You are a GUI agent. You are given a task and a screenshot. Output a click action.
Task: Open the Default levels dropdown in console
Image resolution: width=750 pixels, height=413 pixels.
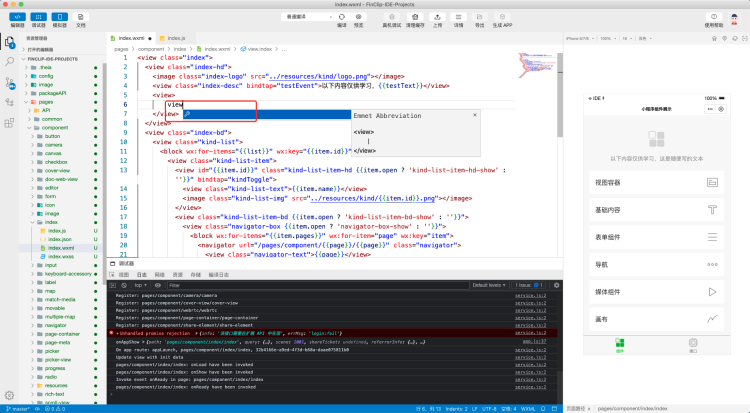click(x=489, y=285)
